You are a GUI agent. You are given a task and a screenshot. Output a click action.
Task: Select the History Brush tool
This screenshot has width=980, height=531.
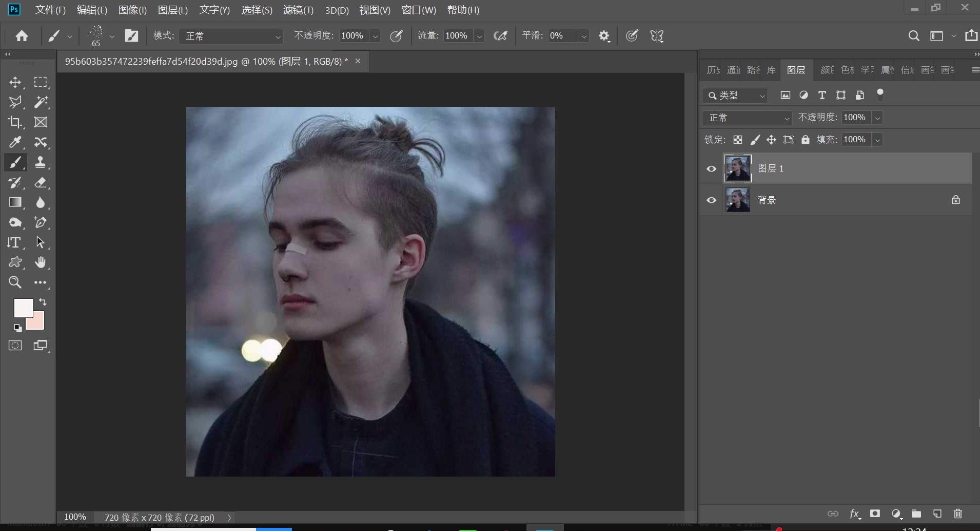[15, 182]
